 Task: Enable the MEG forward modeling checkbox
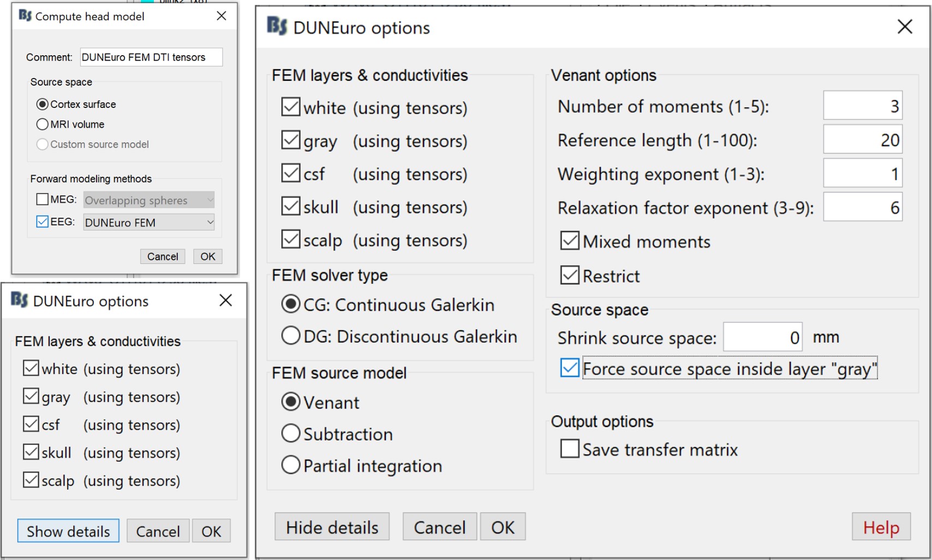(x=43, y=200)
